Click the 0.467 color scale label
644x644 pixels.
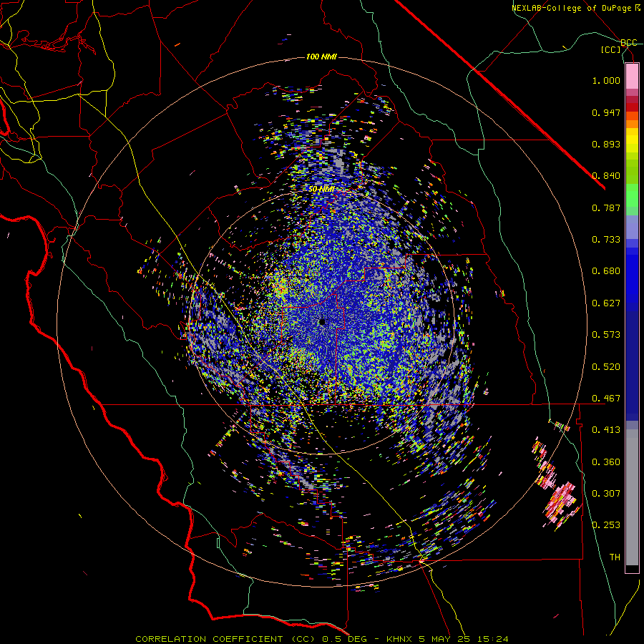tap(606, 399)
